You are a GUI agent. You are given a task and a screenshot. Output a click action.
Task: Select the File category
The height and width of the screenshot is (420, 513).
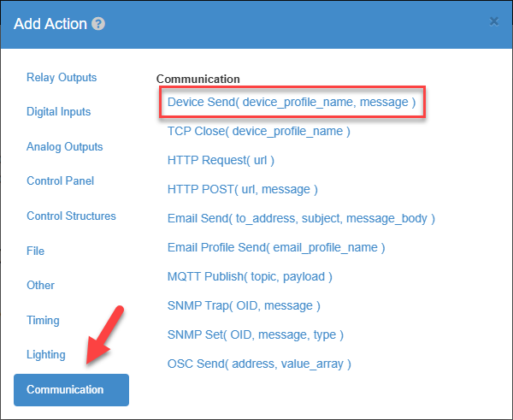point(35,251)
